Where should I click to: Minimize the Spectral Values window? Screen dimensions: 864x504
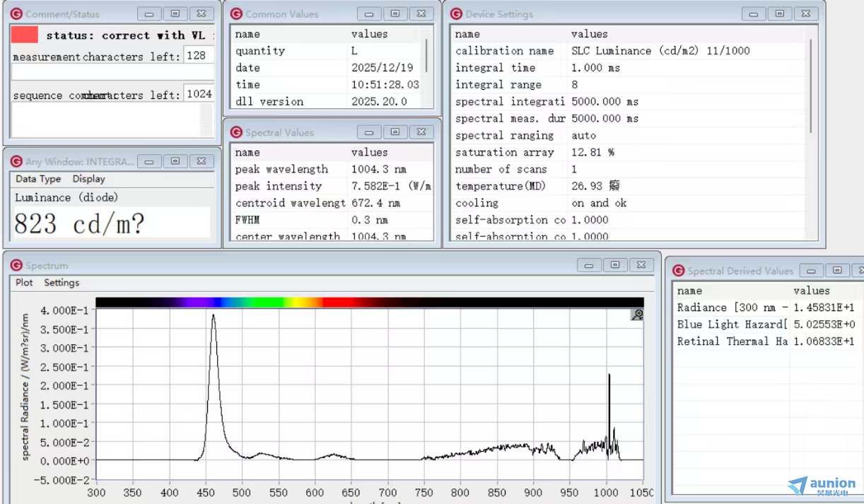(369, 132)
